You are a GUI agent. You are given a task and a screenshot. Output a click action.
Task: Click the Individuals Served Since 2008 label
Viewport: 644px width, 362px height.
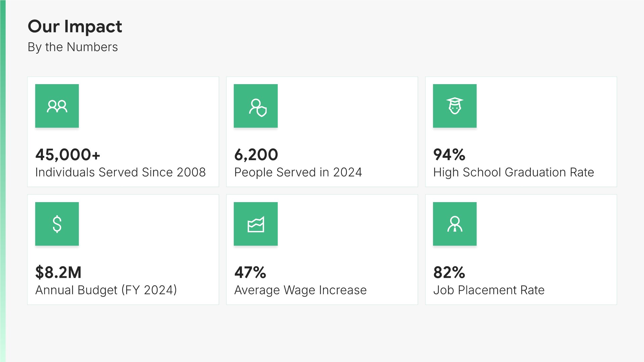click(x=120, y=172)
